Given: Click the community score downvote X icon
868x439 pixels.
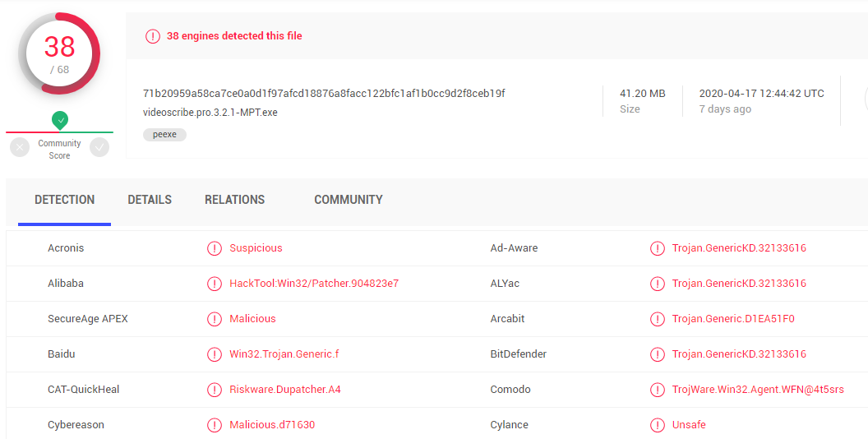Looking at the screenshot, I should coord(21,147).
